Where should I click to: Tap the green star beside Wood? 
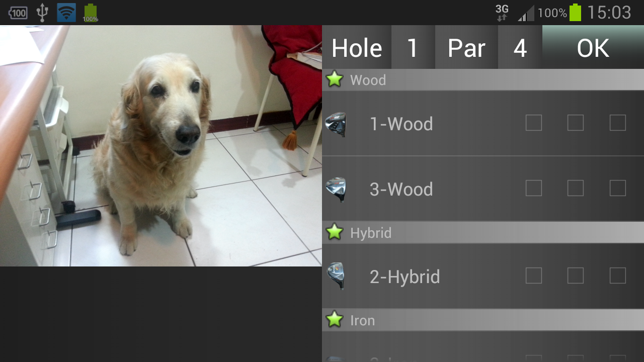[x=335, y=79]
